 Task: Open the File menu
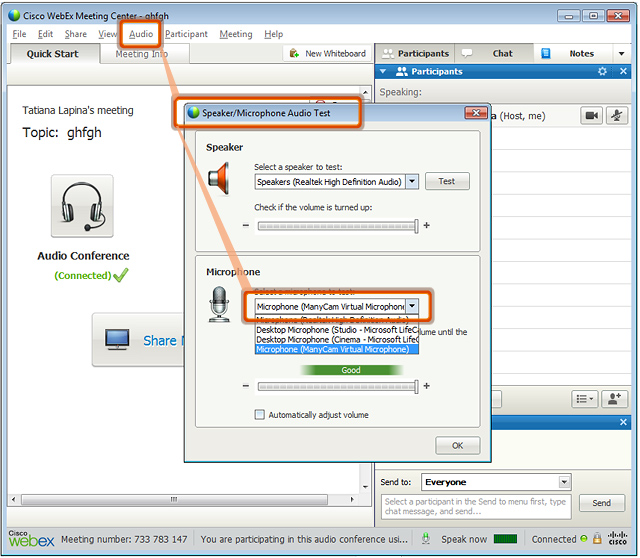[x=19, y=34]
